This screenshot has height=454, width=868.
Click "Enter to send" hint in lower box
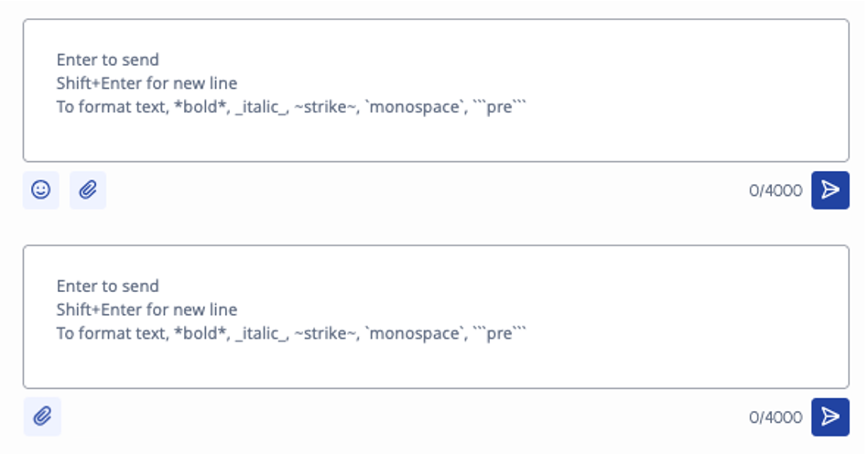[107, 286]
